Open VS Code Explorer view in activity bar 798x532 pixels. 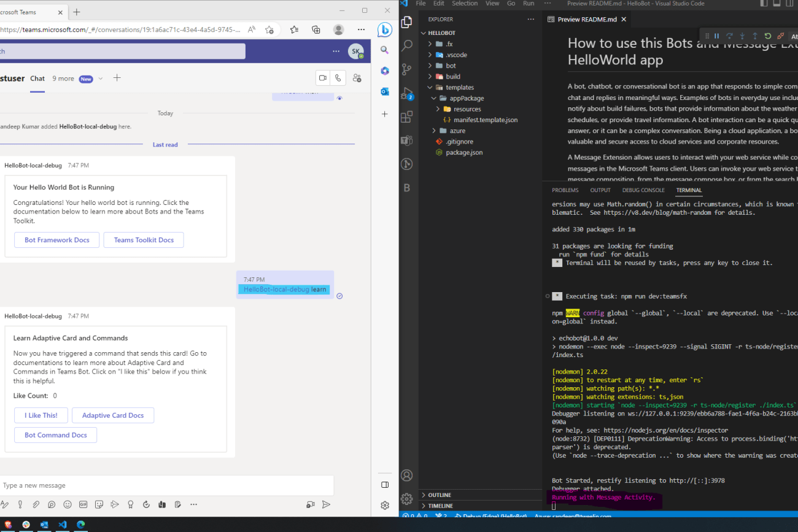[406, 22]
